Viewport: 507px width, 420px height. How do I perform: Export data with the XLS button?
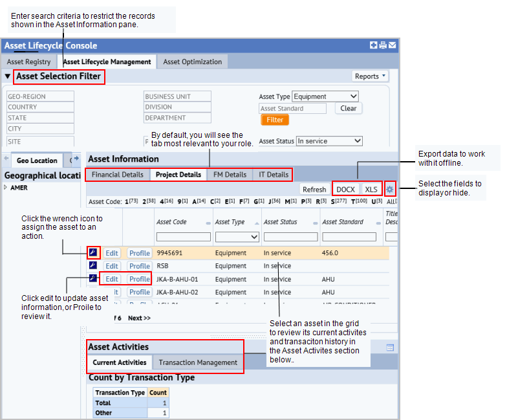coord(371,189)
